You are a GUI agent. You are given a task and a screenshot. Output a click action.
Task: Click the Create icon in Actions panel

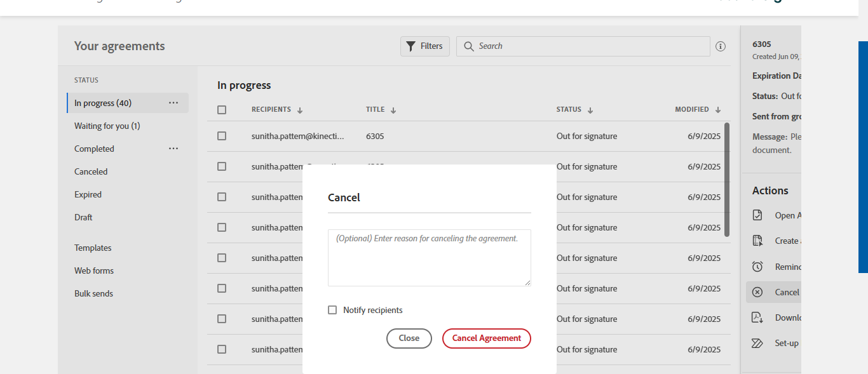coord(757,241)
